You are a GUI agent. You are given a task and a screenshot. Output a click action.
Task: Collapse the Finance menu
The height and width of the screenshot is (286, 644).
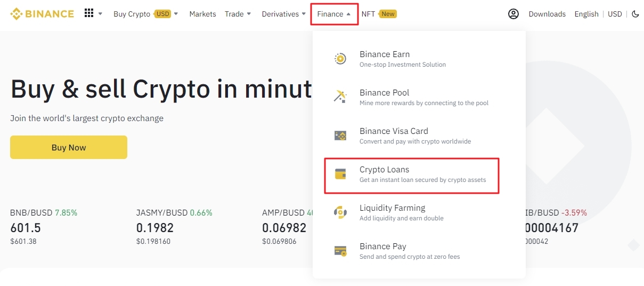(334, 14)
